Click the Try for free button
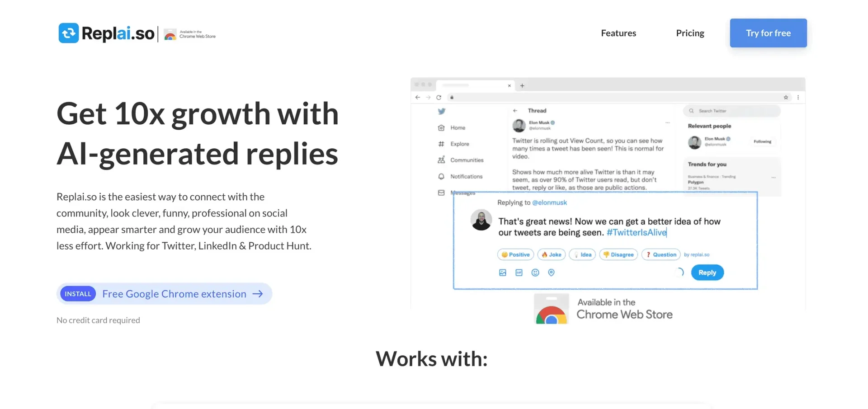Screen dimensions: 868x409 point(768,33)
